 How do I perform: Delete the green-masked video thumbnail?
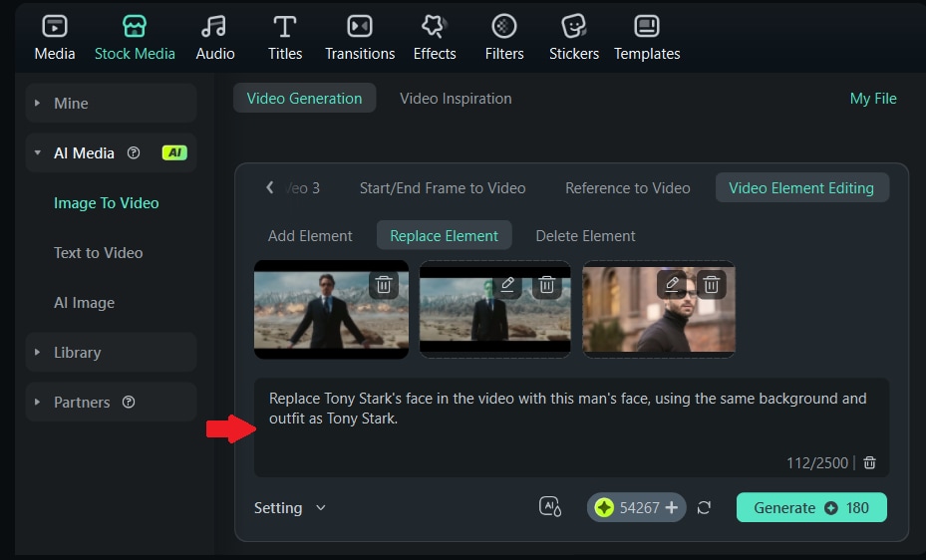547,284
